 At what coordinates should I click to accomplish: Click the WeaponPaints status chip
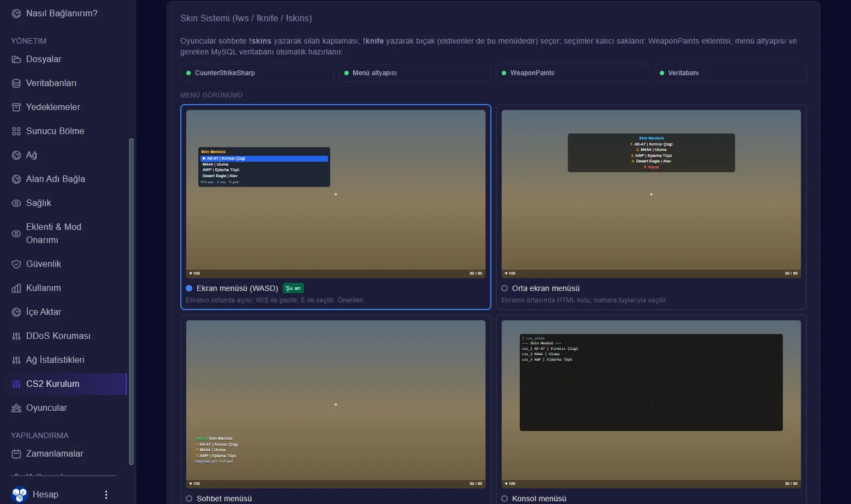573,73
